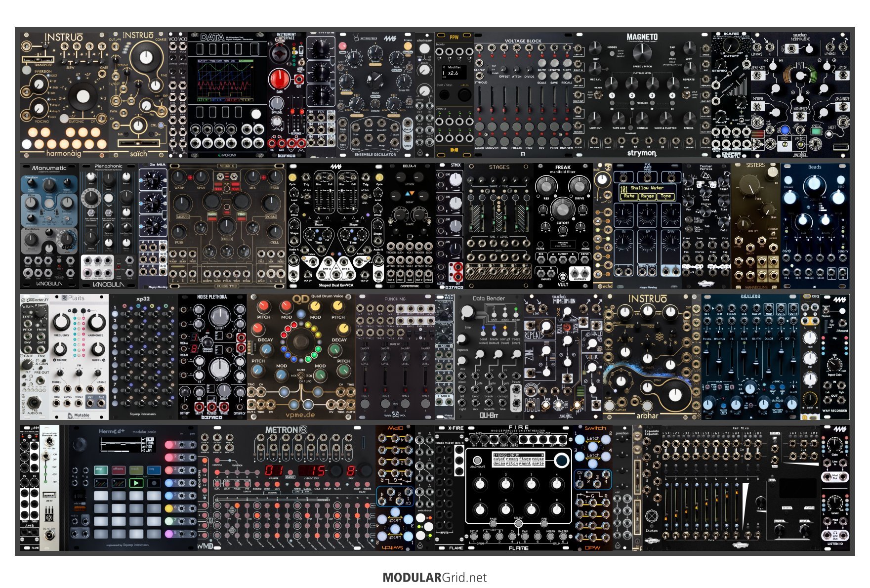Click the HIGH knob on CEQ

coord(810,338)
